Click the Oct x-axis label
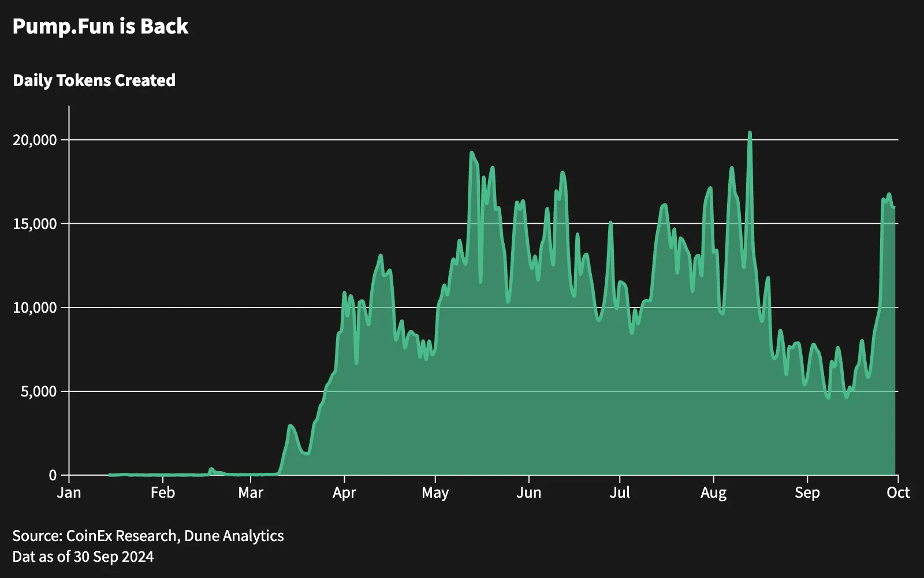 tap(898, 492)
